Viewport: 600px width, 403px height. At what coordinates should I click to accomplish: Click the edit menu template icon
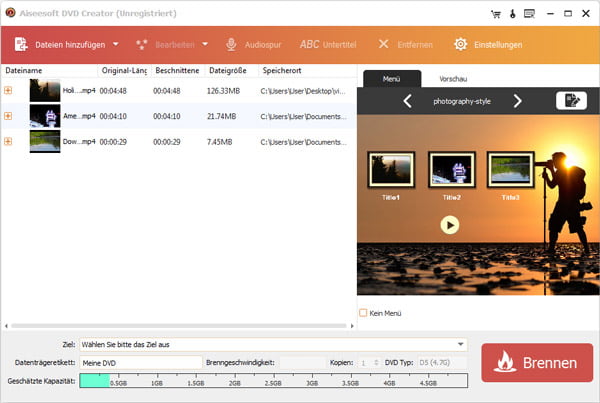(570, 101)
